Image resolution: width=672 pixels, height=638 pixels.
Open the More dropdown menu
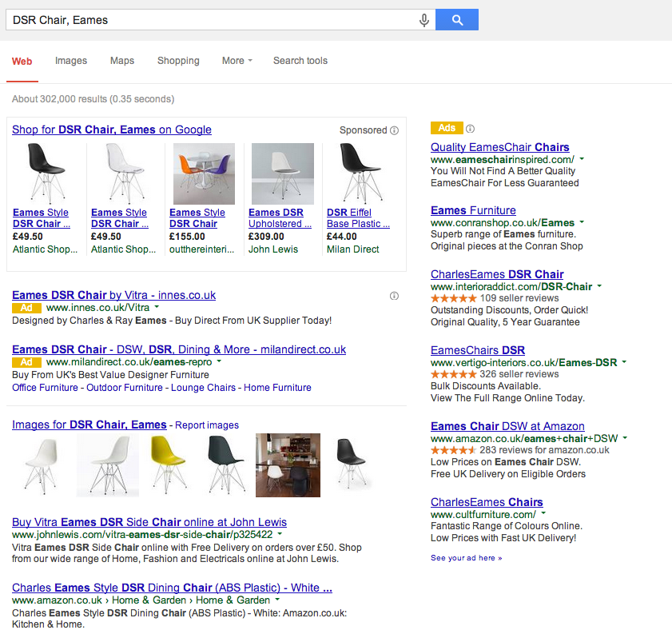click(237, 61)
